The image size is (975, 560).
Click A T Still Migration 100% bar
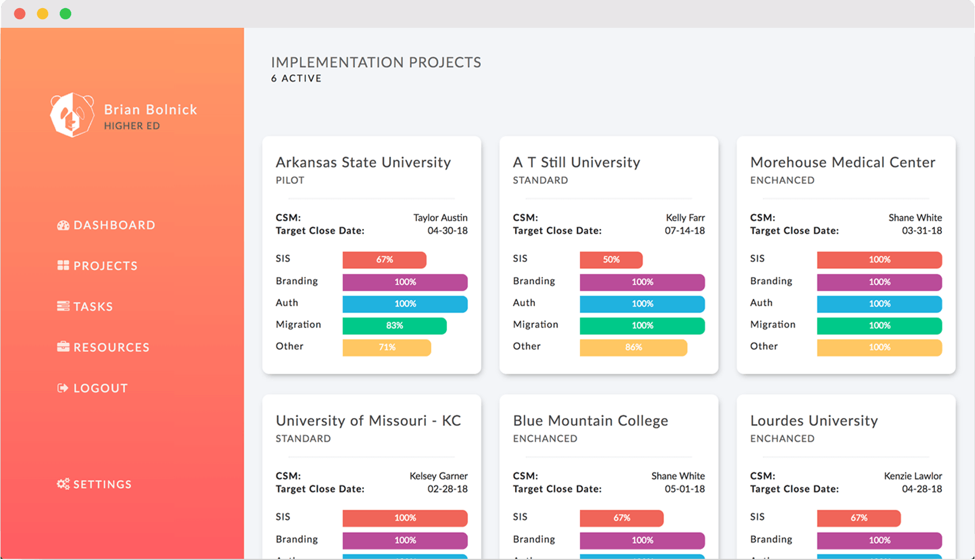pos(642,325)
